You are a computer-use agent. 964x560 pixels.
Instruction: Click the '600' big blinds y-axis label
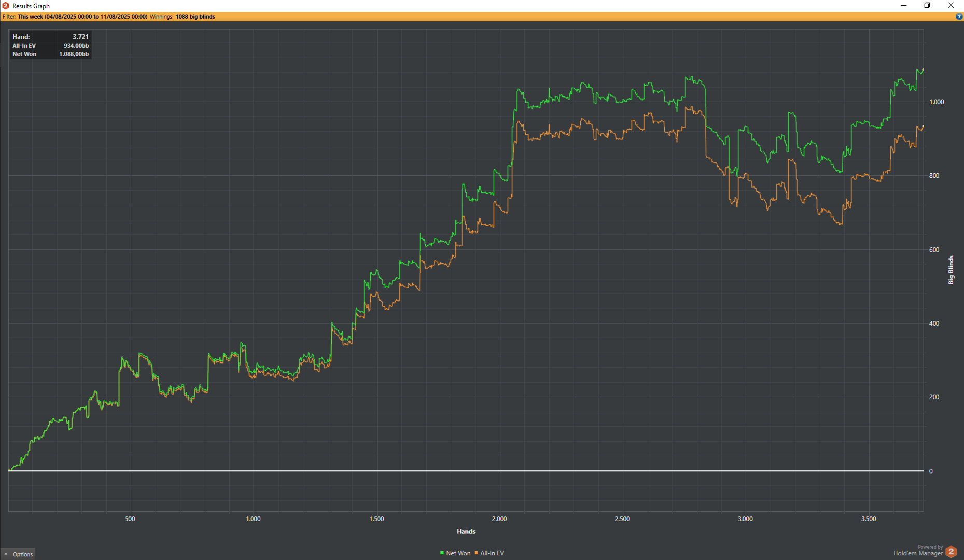(x=934, y=250)
